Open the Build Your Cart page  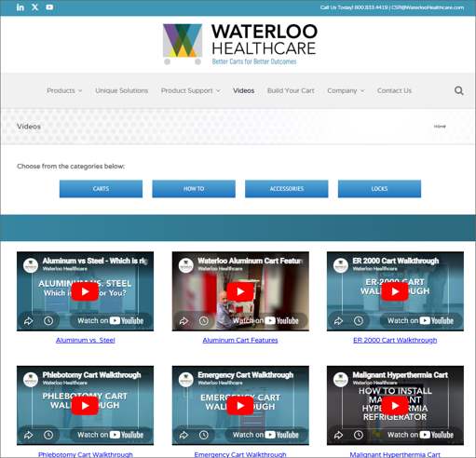[x=291, y=90]
